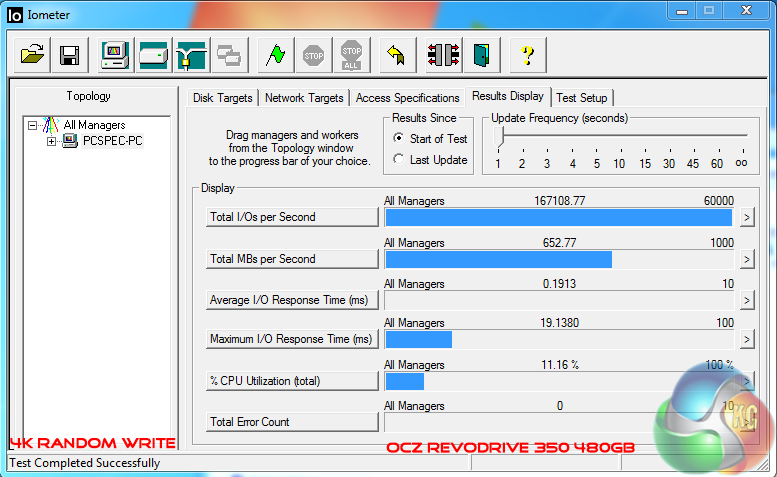
Task: Open a saved test configuration file
Action: click(x=32, y=55)
